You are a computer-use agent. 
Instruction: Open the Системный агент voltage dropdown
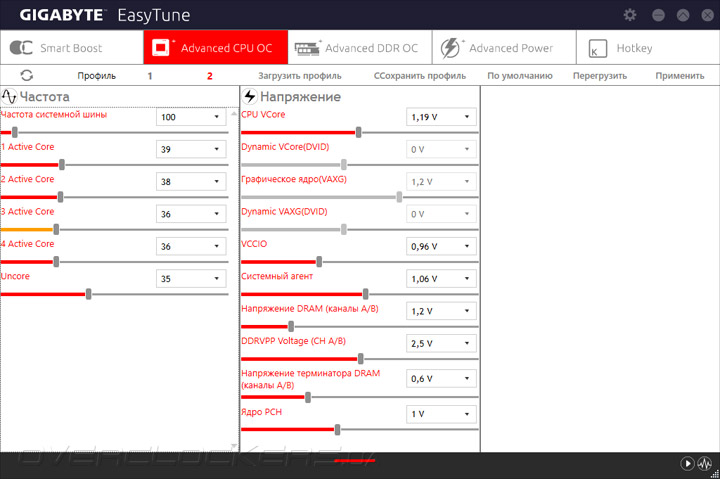441,279
